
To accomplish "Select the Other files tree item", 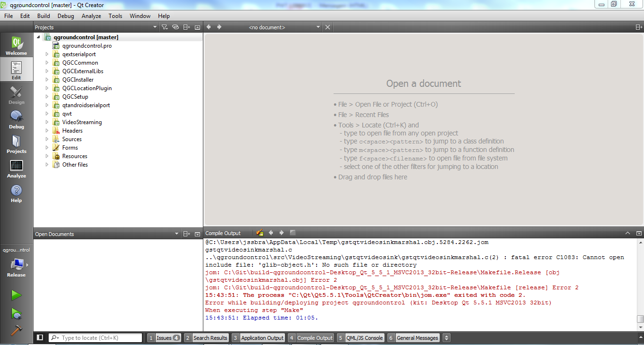I will point(75,165).
